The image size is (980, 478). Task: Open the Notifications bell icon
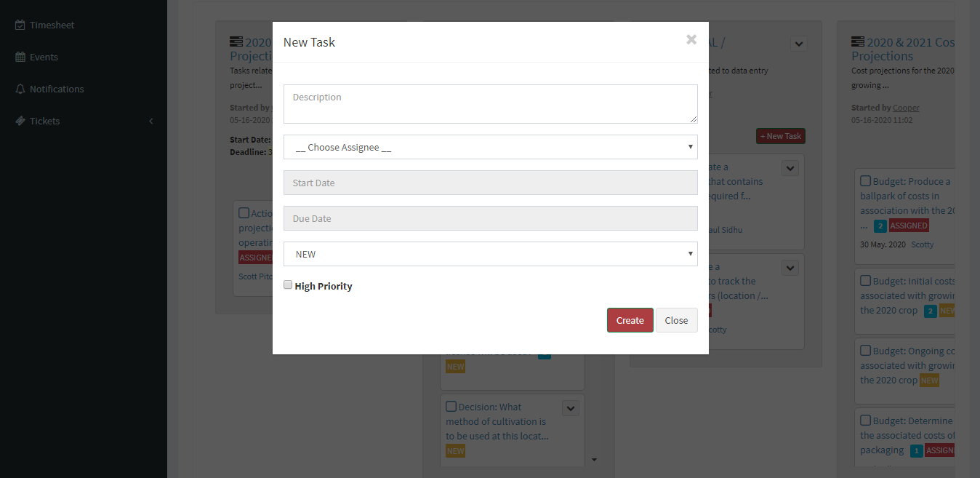(20, 89)
